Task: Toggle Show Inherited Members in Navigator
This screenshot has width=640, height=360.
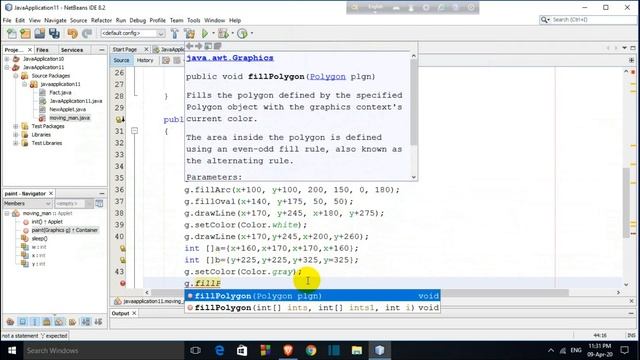Action: tap(10, 322)
